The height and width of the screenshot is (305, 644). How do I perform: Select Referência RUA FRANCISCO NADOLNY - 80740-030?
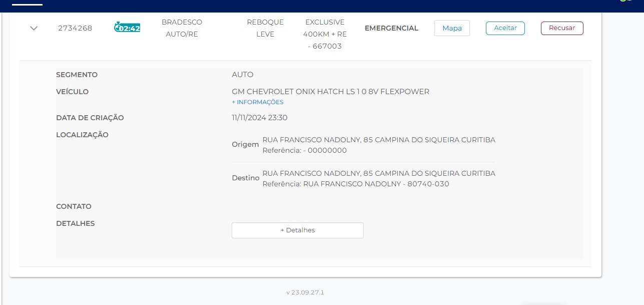pyautogui.click(x=356, y=184)
